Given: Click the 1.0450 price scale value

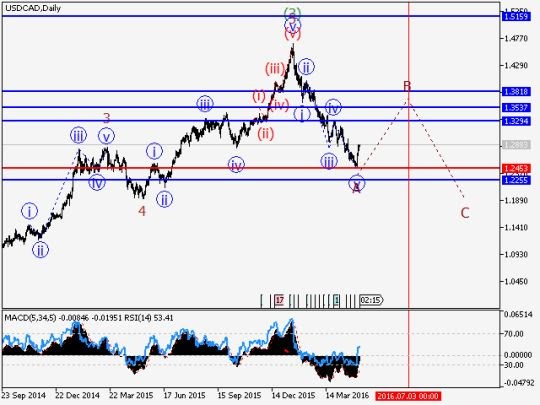Looking at the screenshot, I should click(516, 281).
